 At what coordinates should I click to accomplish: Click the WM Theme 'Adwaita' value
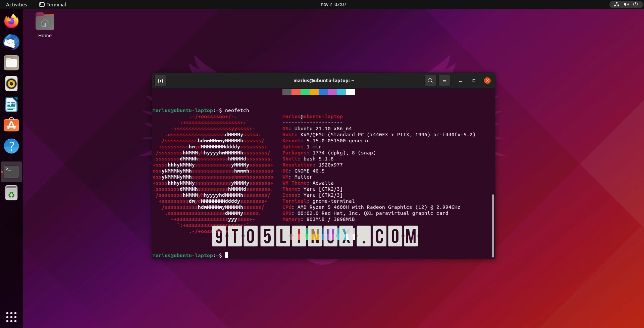click(323, 183)
